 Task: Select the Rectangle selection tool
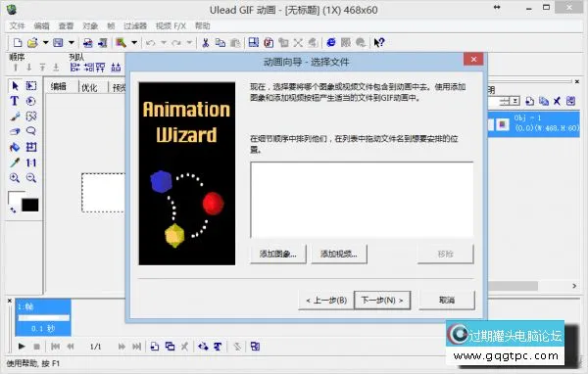pyautogui.click(x=31, y=86)
